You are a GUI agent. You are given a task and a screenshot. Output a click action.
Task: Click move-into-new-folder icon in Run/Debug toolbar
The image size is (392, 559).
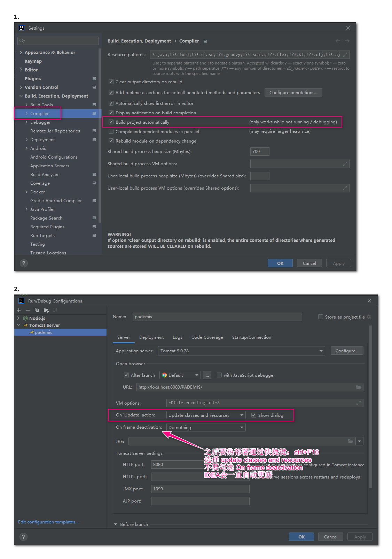[46, 310]
